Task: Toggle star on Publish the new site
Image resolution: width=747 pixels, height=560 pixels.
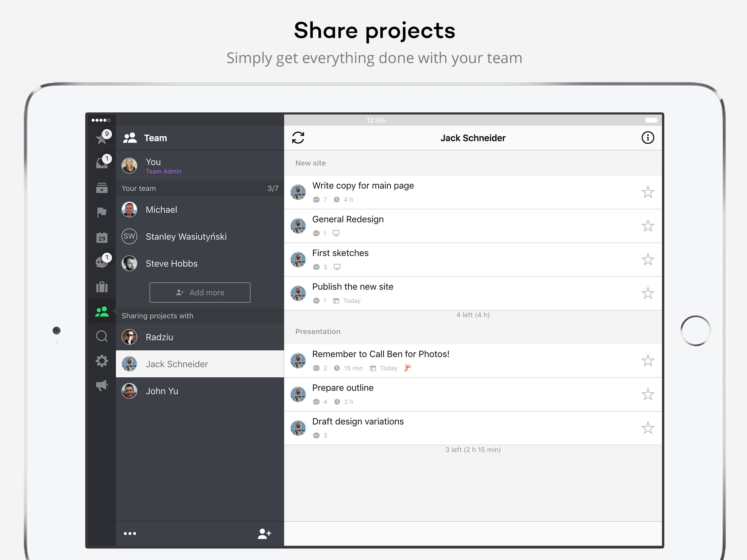Action: [x=648, y=293]
